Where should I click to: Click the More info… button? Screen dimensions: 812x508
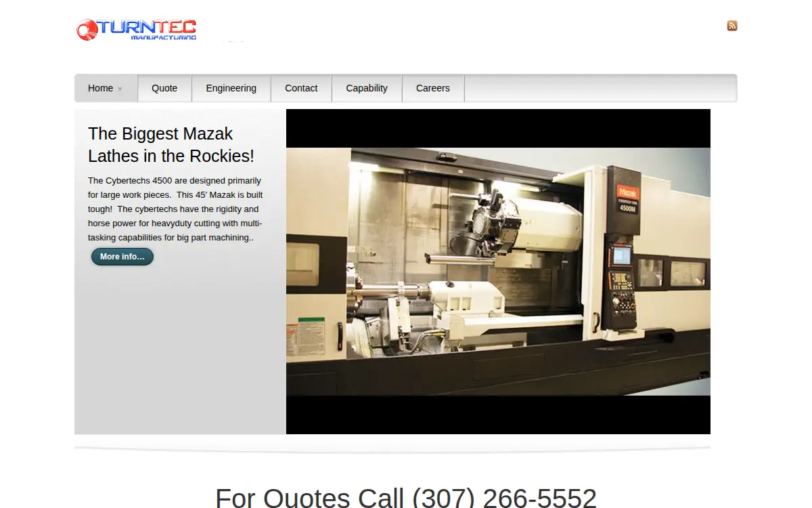coord(122,257)
